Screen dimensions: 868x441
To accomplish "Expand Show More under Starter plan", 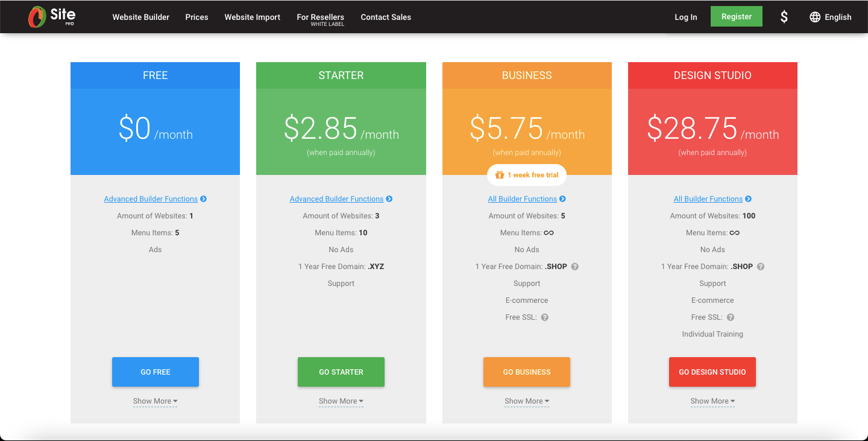I will coord(341,401).
